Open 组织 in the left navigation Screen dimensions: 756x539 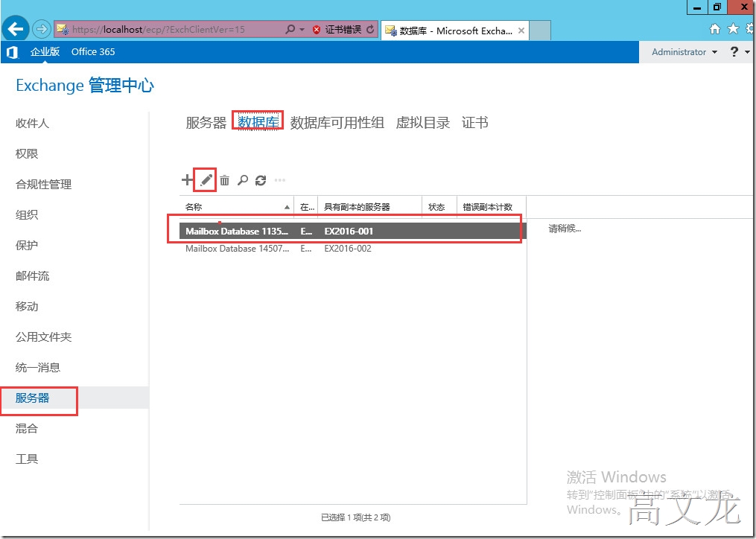click(27, 215)
